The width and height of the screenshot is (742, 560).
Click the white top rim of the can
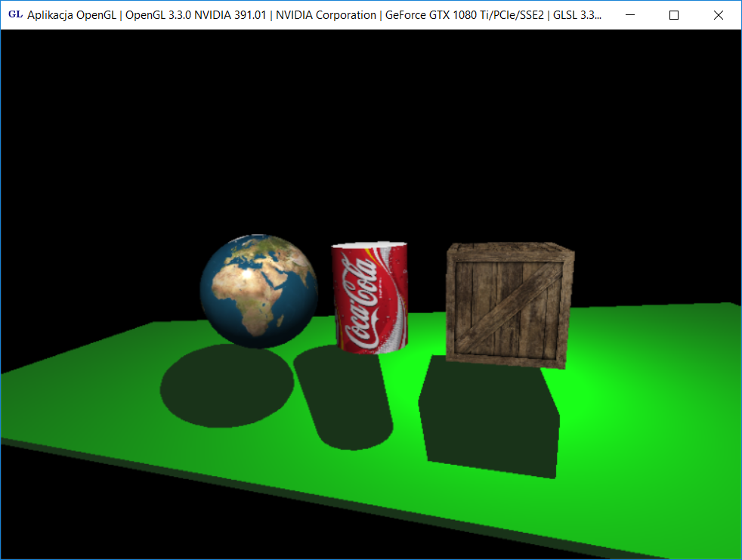coord(370,247)
